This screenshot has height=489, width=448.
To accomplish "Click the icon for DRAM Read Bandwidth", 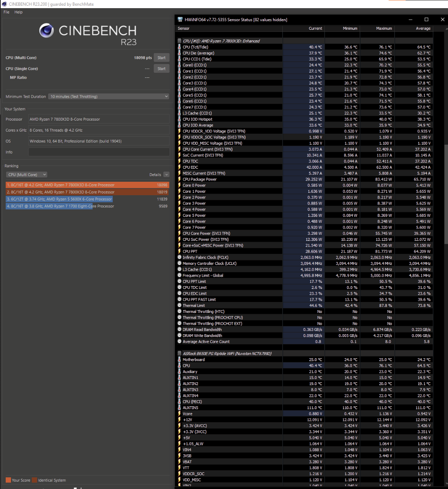I will click(x=179, y=330).
